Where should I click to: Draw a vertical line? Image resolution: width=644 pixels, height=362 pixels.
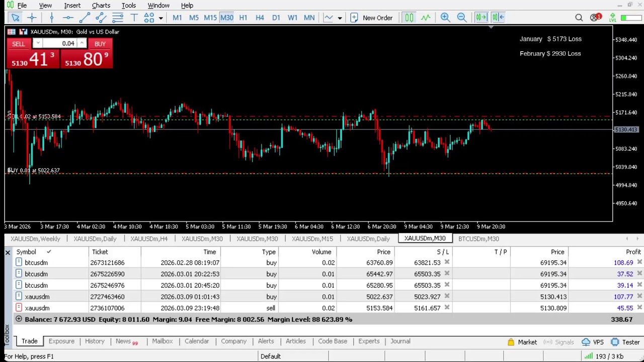point(51,18)
